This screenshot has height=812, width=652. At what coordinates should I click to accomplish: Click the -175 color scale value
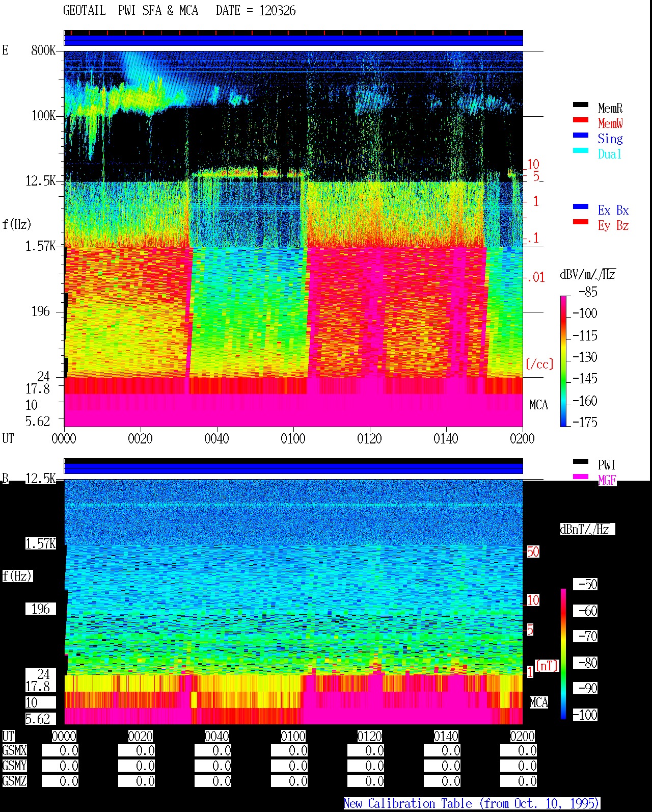click(585, 422)
